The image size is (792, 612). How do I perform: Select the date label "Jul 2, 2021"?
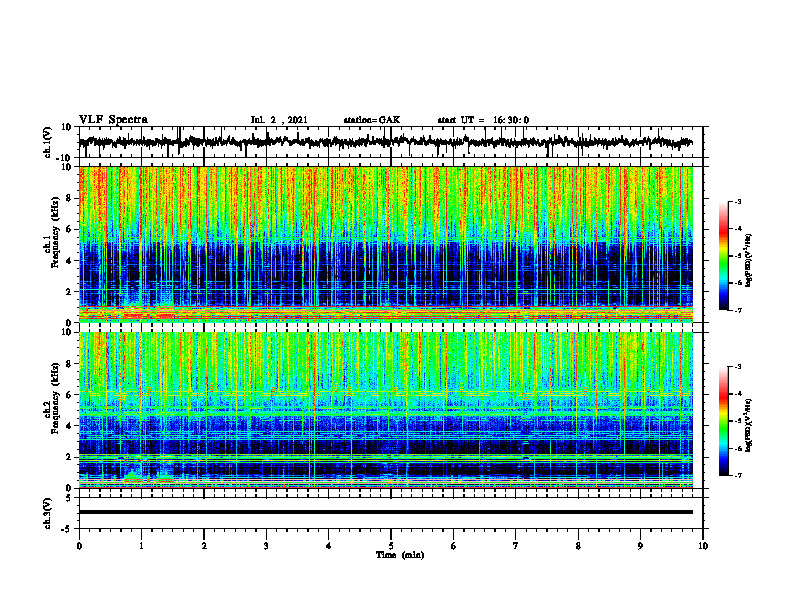click(x=279, y=120)
